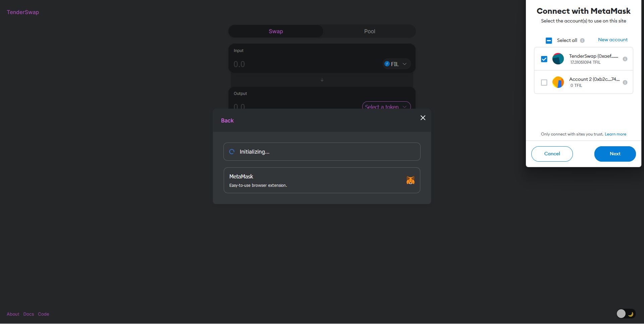
Task: Click the Easy-to-use browser extension text
Action: click(x=258, y=185)
